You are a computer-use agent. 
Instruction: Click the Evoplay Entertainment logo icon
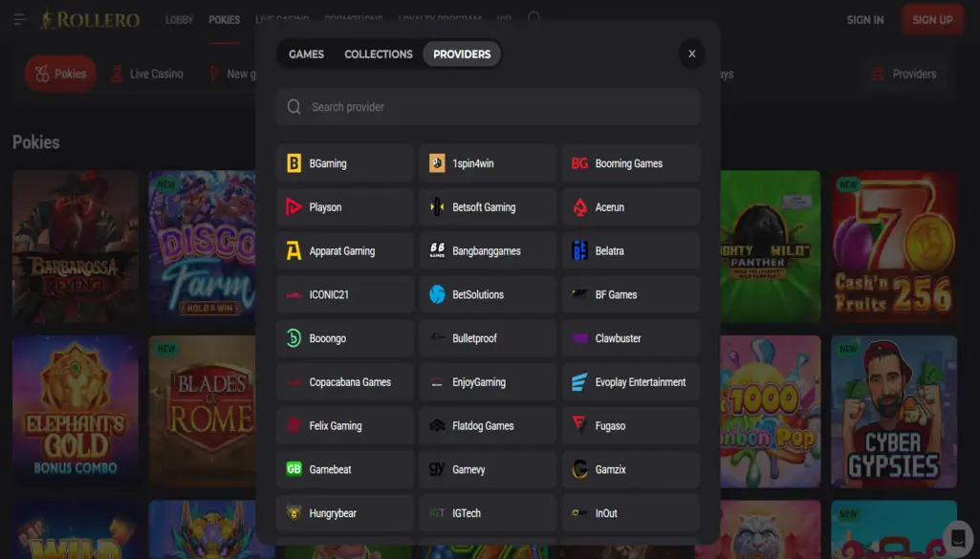[579, 382]
